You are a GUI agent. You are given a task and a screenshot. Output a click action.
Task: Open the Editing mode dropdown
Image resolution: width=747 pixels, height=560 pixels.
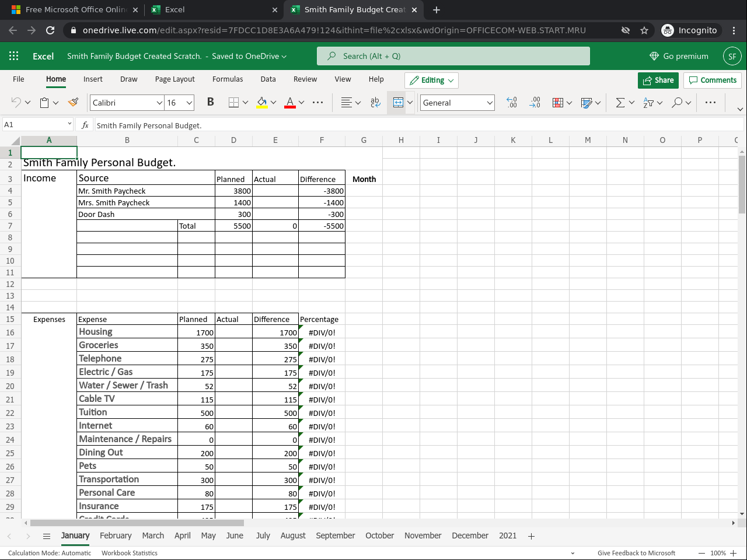(x=431, y=80)
